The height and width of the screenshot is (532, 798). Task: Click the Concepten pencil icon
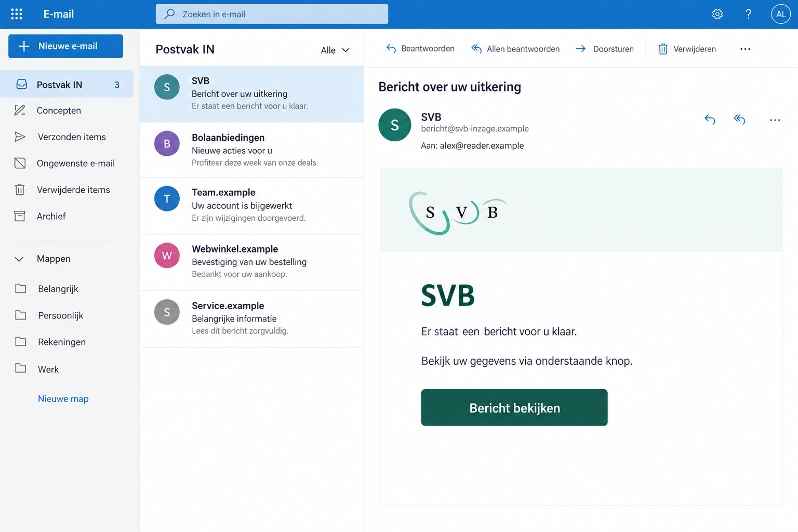[x=20, y=110]
